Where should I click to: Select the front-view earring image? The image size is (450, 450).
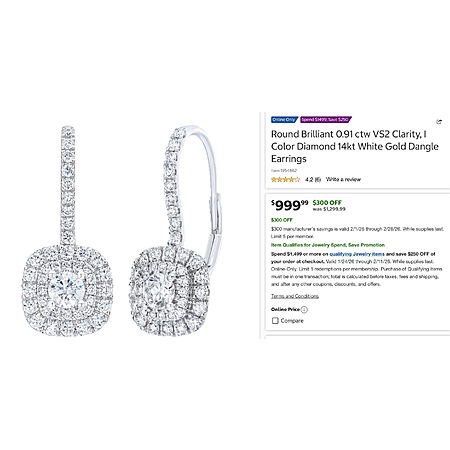[67, 231]
